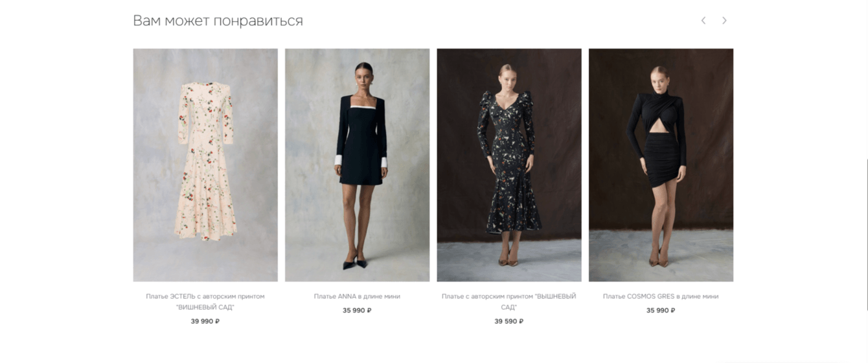
Task: Click the model's face in ANNA dress photo
Action: (x=363, y=76)
